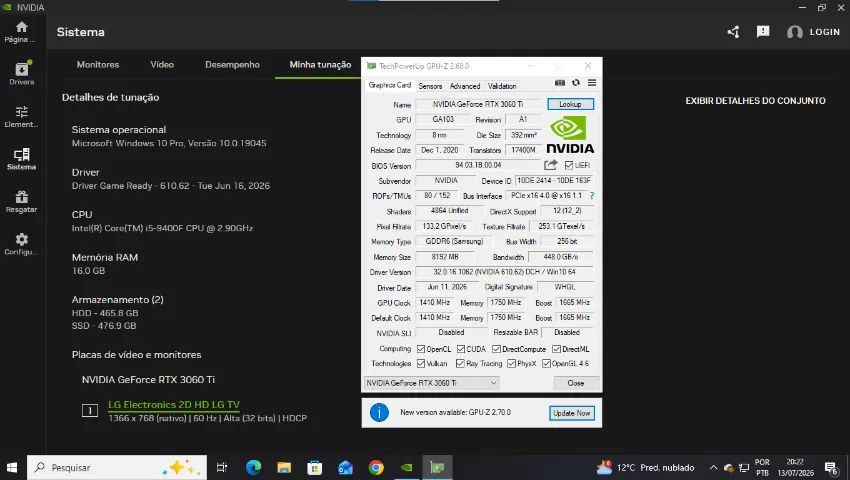Viewport: 850px width, 480px height.
Task: Open the weather widget showing 12°C
Action: coord(645,468)
